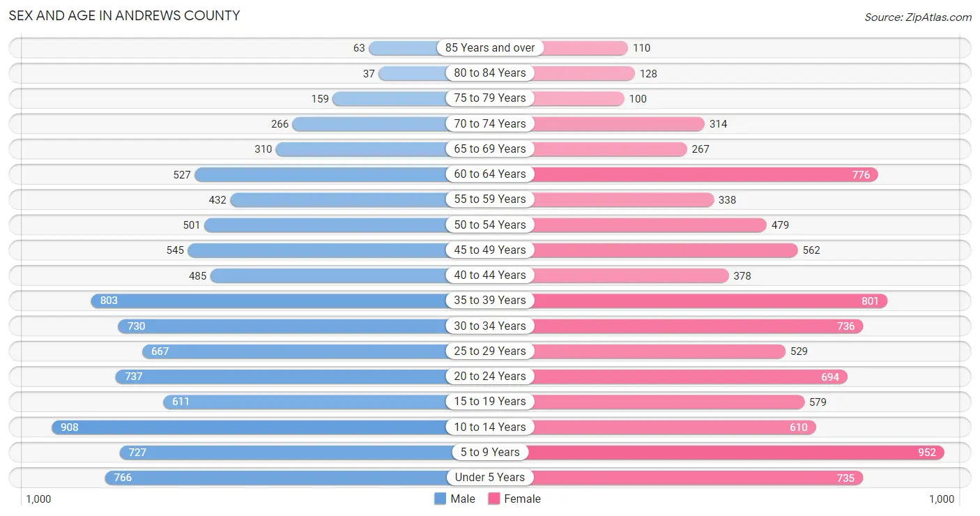Screen dimensions: 980x516
Task: Select the 85 Years and over label
Action: (490, 48)
